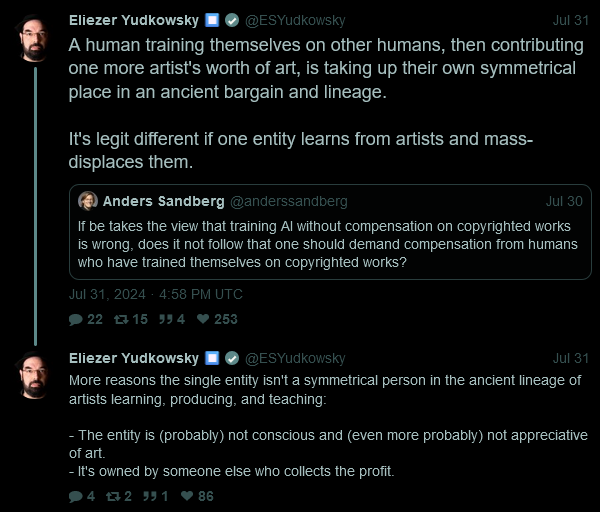
Task: Open Eliezer Yudkowsky avatar on first tweet
Action: coord(34,38)
